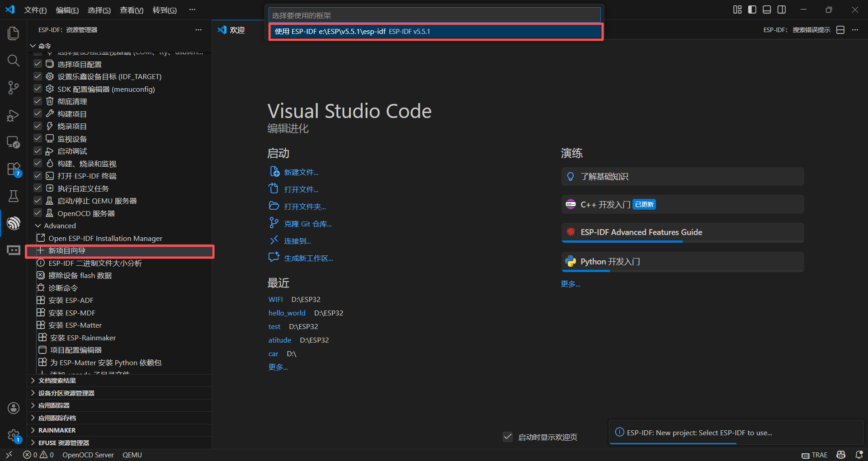Click the 新建文件... link
Image resolution: width=868 pixels, height=461 pixels.
[301, 172]
